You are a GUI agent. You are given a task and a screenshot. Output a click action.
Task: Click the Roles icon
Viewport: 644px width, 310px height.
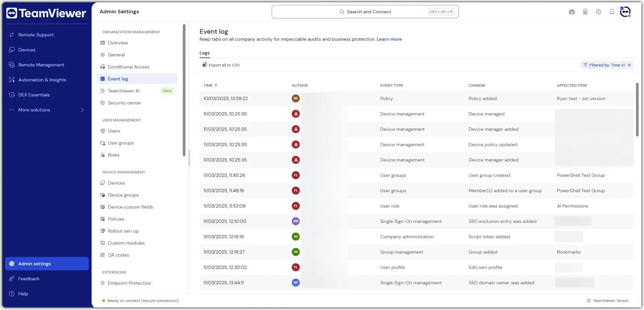(x=103, y=155)
